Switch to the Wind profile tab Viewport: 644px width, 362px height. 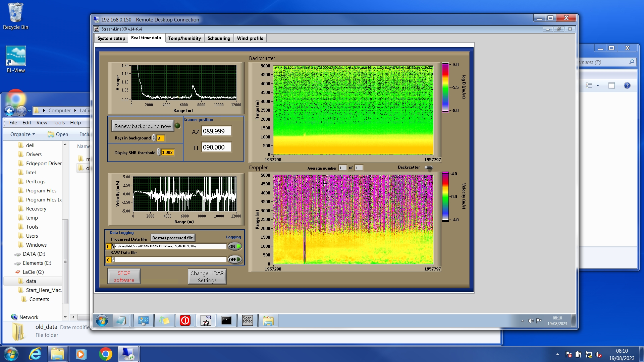pyautogui.click(x=250, y=38)
